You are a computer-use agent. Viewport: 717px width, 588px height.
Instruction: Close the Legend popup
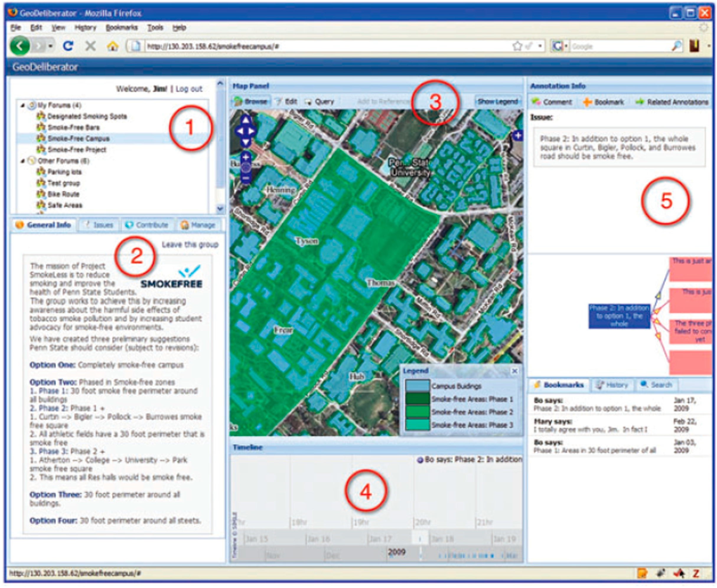[x=514, y=371]
